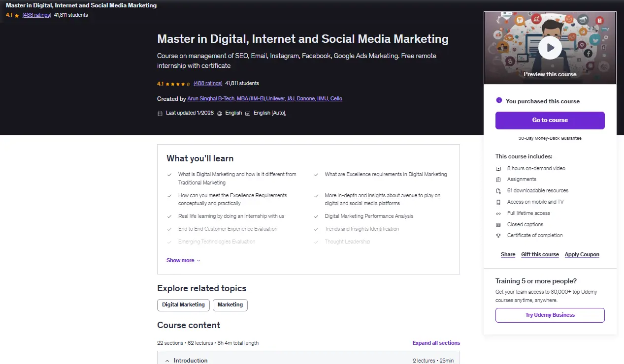This screenshot has width=624, height=364.
Task: Click 'Course content' heading
Action: (x=189, y=325)
